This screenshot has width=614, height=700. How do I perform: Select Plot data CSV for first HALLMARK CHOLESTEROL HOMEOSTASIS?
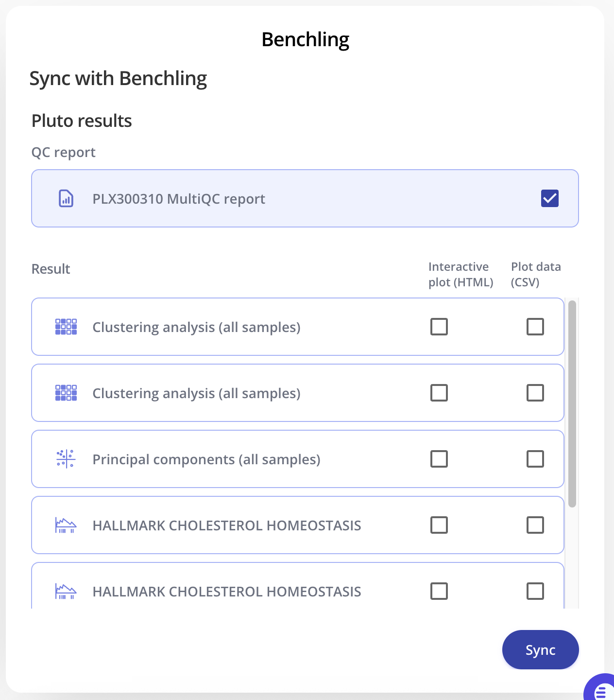(x=535, y=525)
